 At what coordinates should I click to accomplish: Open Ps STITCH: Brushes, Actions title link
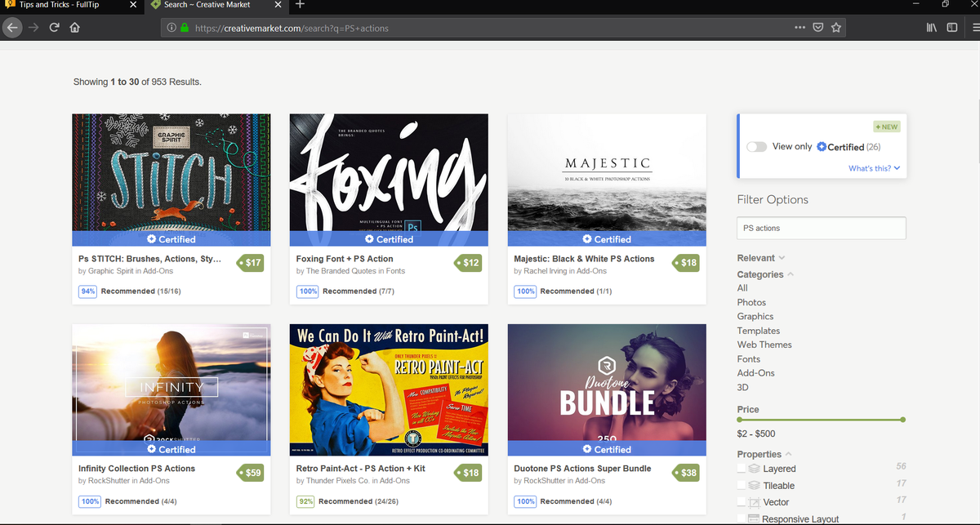pos(149,259)
